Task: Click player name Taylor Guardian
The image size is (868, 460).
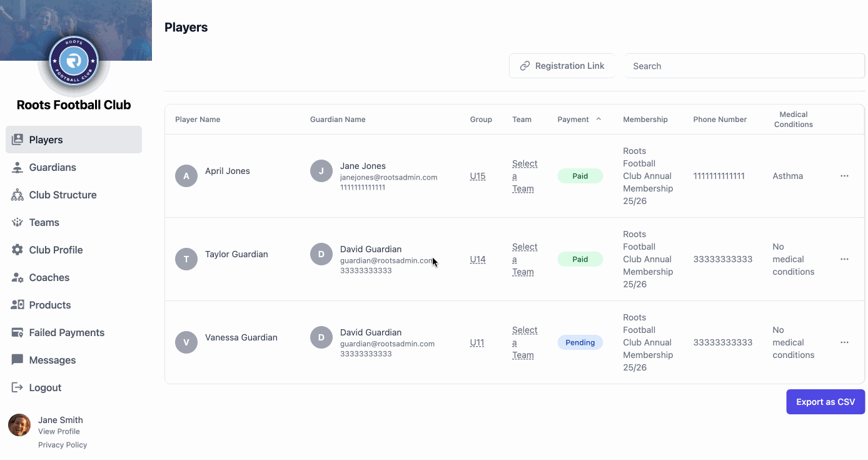Action: pos(236,254)
